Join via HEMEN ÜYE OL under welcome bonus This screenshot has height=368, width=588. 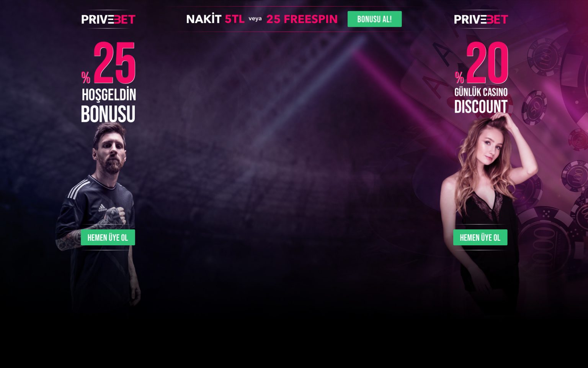point(108,238)
